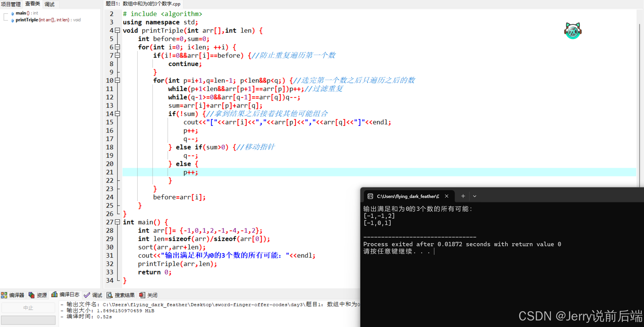644x327 pixels.
Task: Add a new terminal tab with plus button
Action: 463,196
